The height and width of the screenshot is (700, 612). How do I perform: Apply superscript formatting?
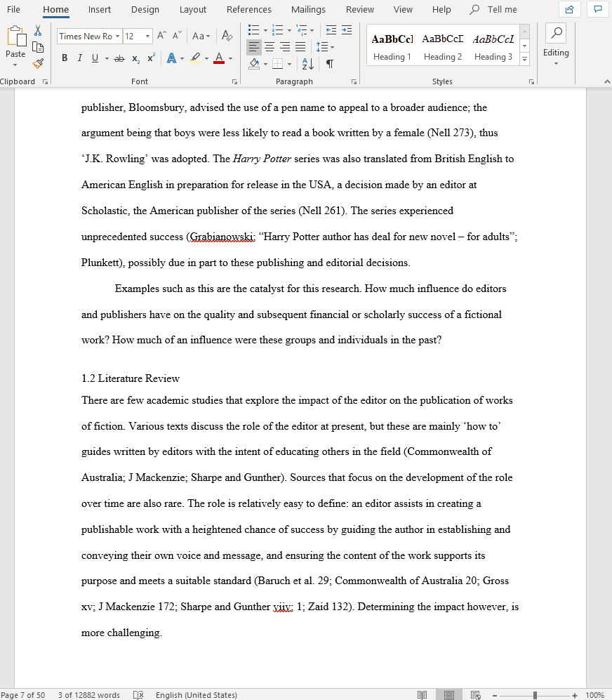click(x=149, y=58)
